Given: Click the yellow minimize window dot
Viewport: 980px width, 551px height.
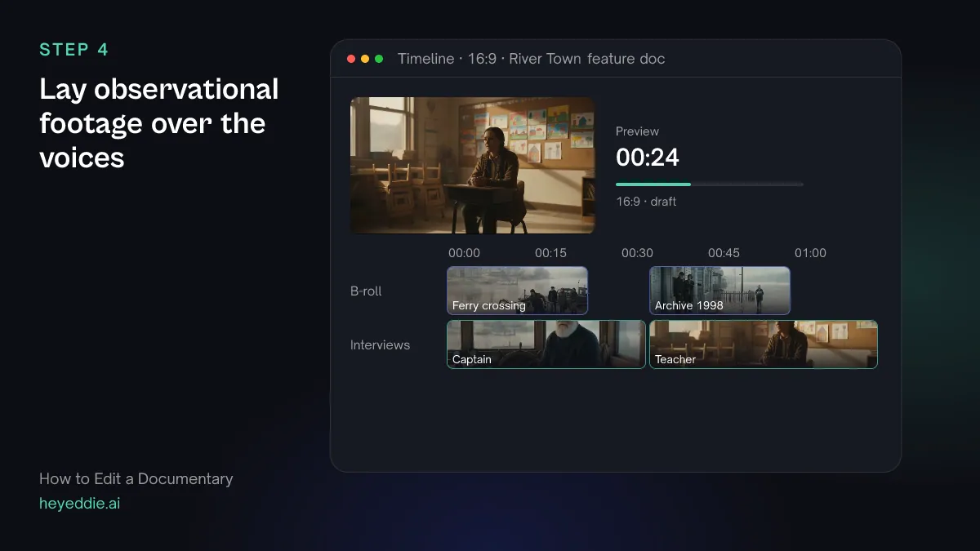Looking at the screenshot, I should pos(365,59).
